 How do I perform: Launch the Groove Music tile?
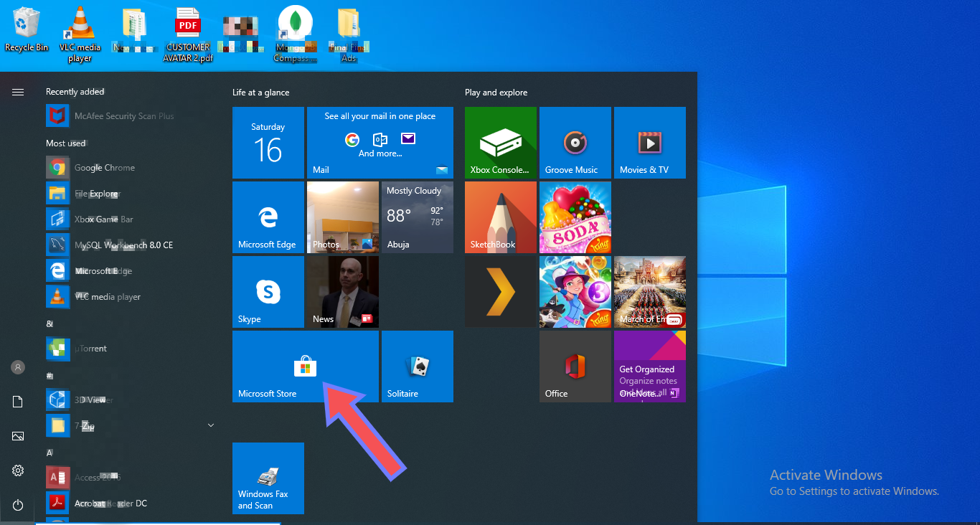[575, 143]
